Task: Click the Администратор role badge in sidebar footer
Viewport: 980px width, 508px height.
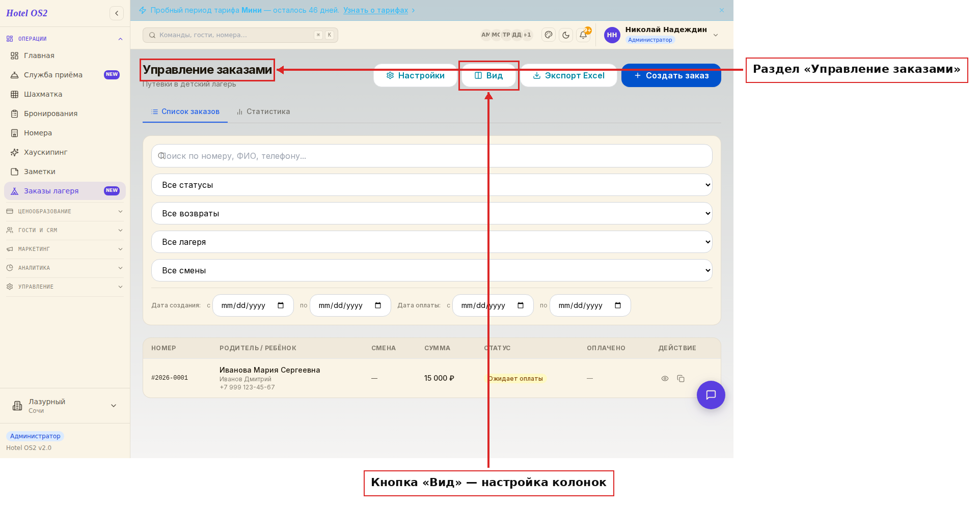Action: [35, 436]
